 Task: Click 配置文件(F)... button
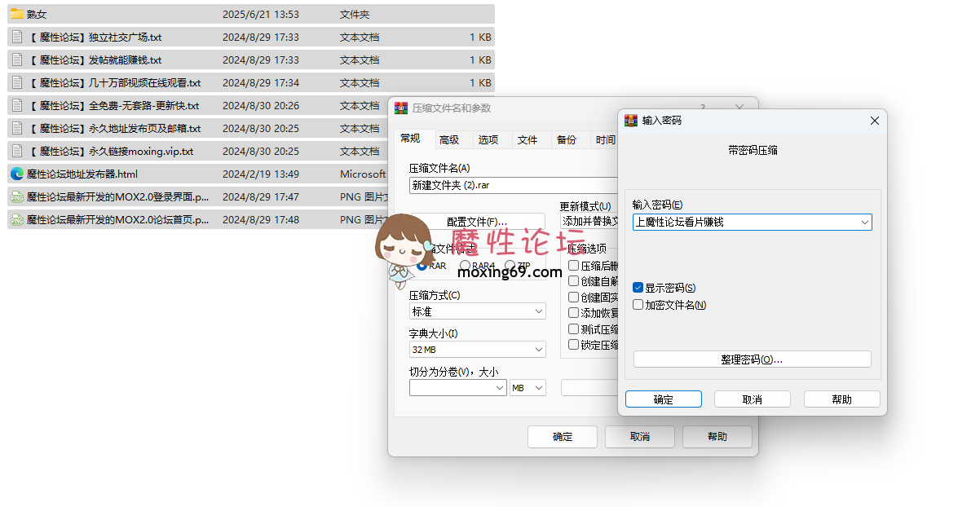click(477, 222)
